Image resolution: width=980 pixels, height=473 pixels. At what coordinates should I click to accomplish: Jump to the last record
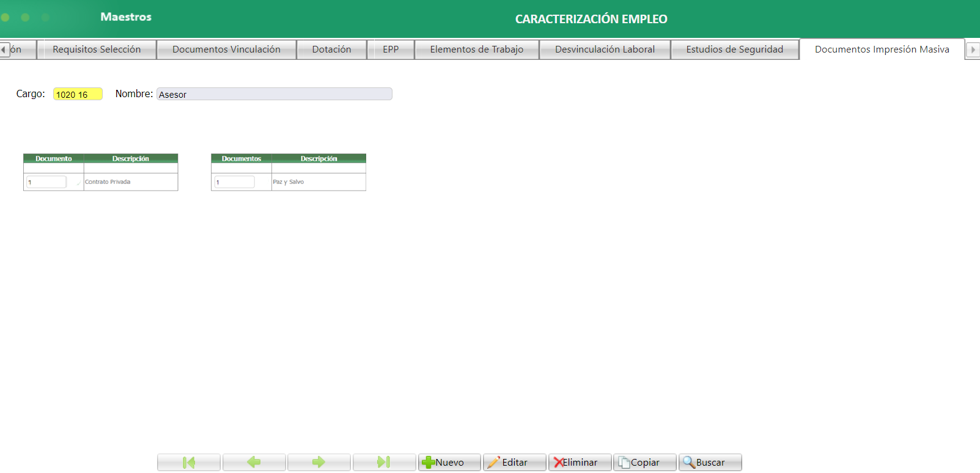tap(384, 462)
